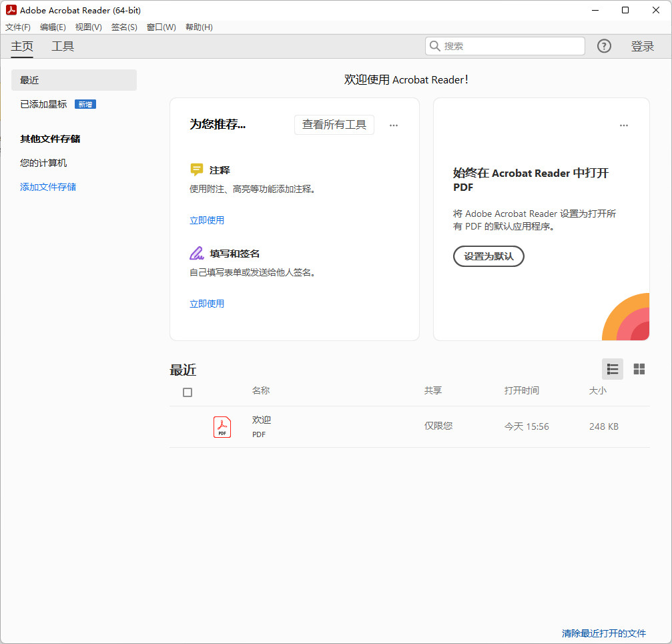Click the 设置为默认 button
672x644 pixels.
coord(488,256)
